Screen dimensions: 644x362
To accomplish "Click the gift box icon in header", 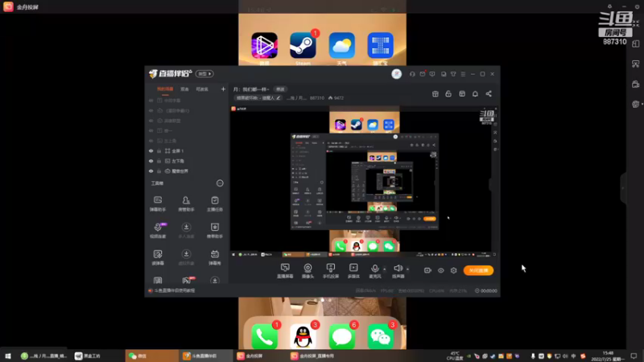I will click(436, 94).
